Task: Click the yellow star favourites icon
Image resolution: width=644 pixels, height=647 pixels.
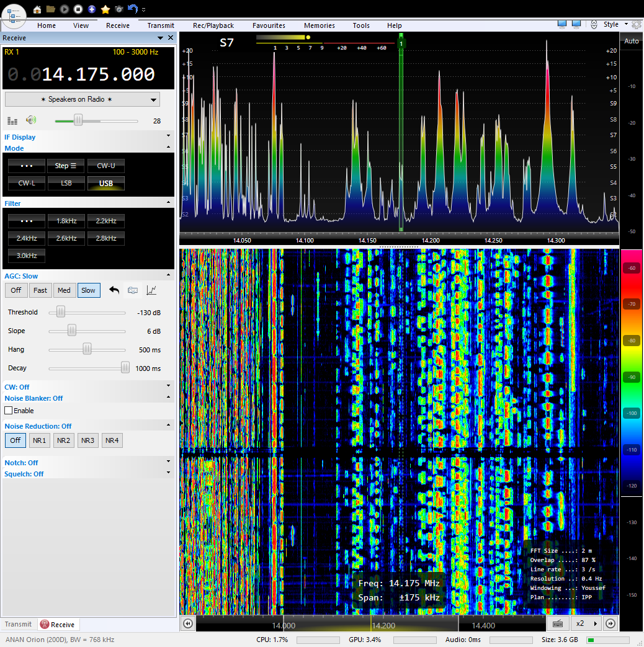Action: 105,9
